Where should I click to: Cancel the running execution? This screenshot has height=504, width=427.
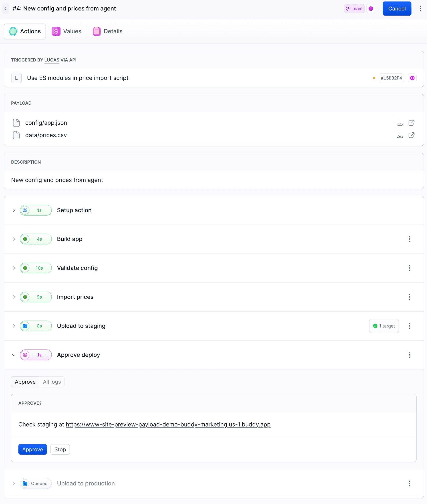(x=397, y=8)
